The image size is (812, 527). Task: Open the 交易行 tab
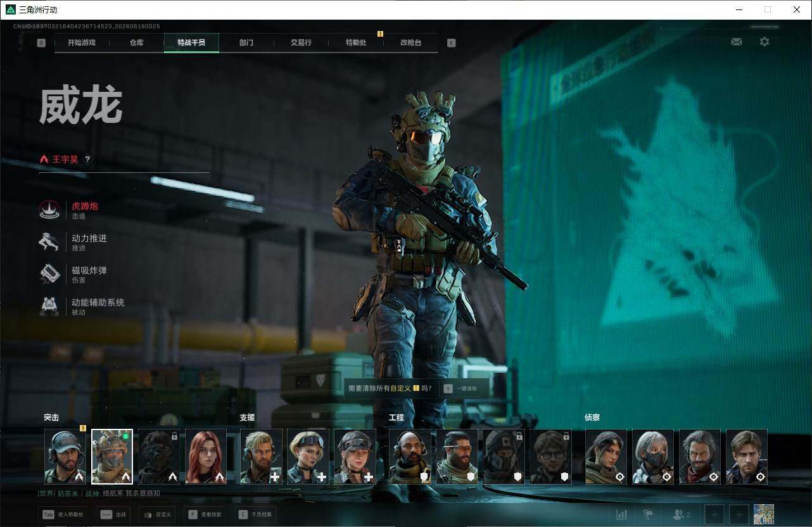point(301,43)
